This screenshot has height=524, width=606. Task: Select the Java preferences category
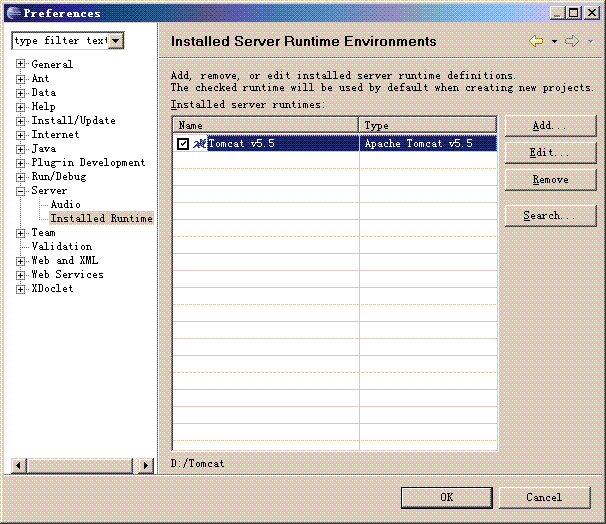44,149
